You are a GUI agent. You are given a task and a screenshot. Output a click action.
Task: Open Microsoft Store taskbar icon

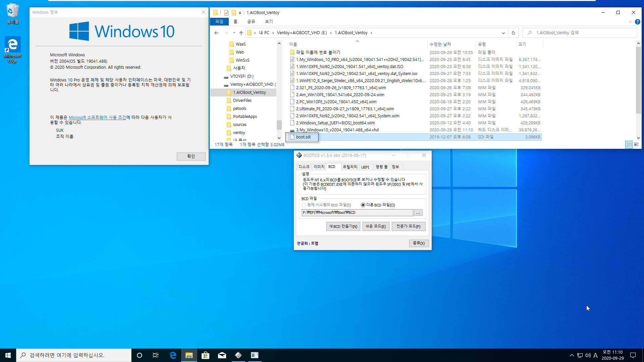coord(205,355)
